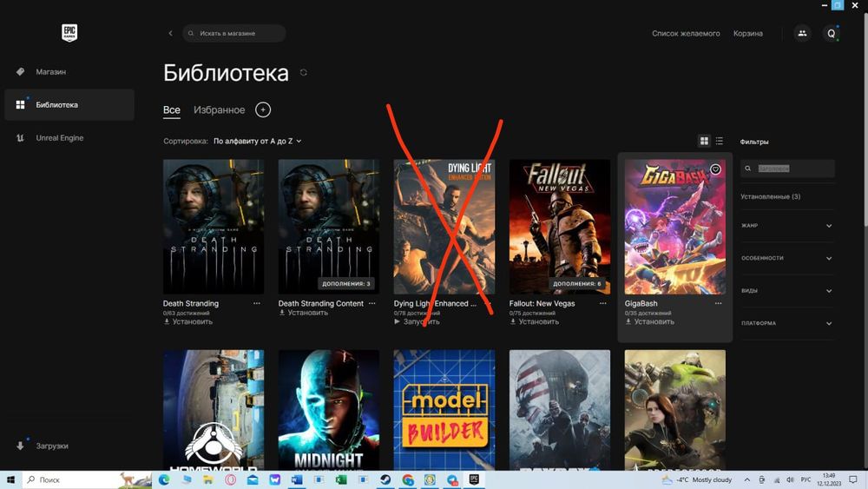This screenshot has height=489, width=868.
Task: Go back using the left arrow
Action: tap(170, 33)
